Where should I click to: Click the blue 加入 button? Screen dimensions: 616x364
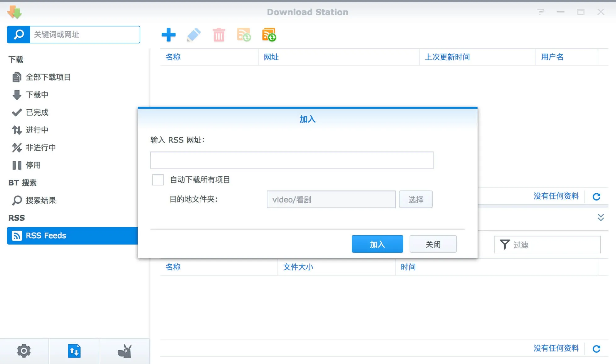(x=377, y=244)
